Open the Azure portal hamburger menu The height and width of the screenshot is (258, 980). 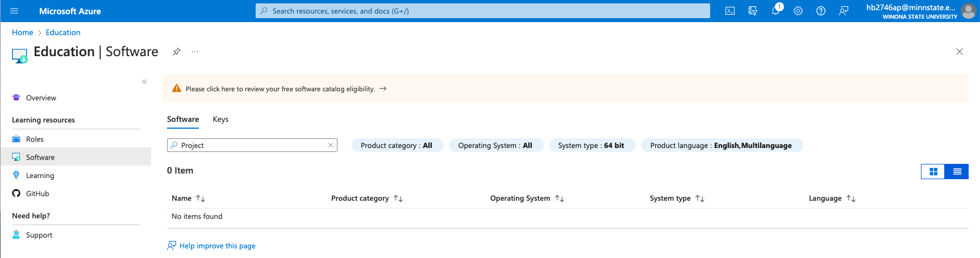click(x=14, y=11)
